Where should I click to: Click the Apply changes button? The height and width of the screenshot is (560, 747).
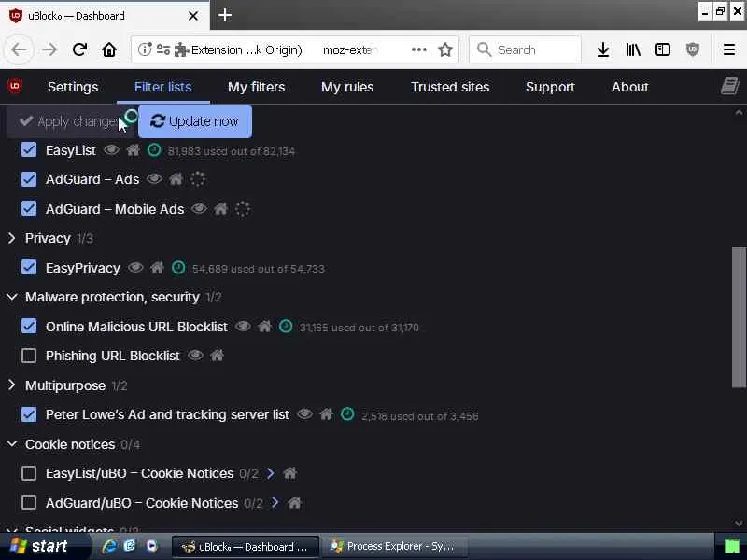pos(72,121)
